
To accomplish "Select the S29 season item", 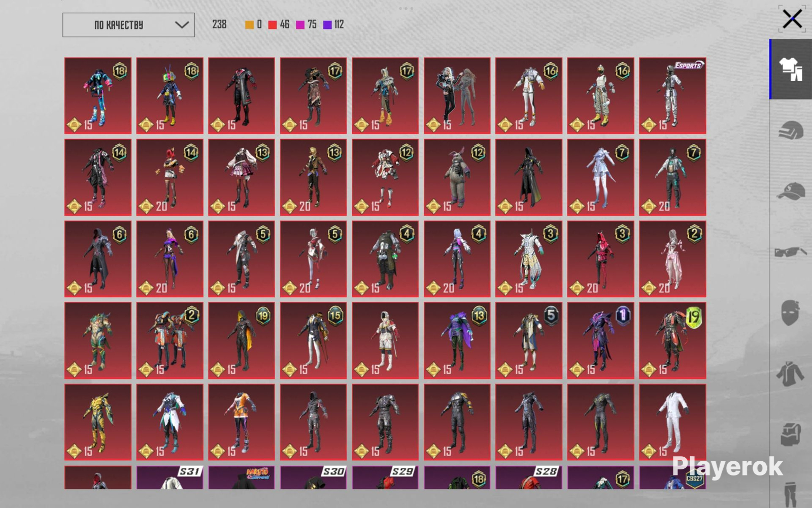I will pyautogui.click(x=385, y=478).
